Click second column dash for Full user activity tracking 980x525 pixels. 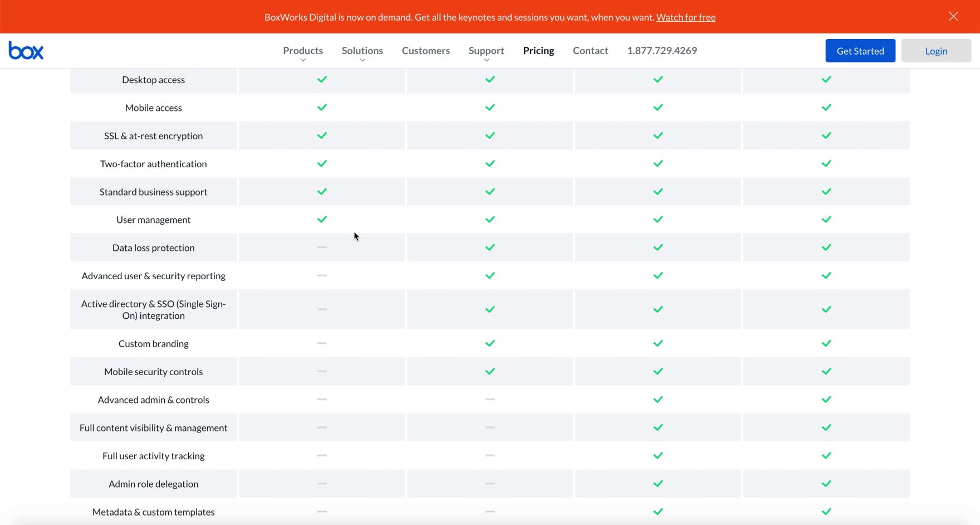[x=489, y=455]
